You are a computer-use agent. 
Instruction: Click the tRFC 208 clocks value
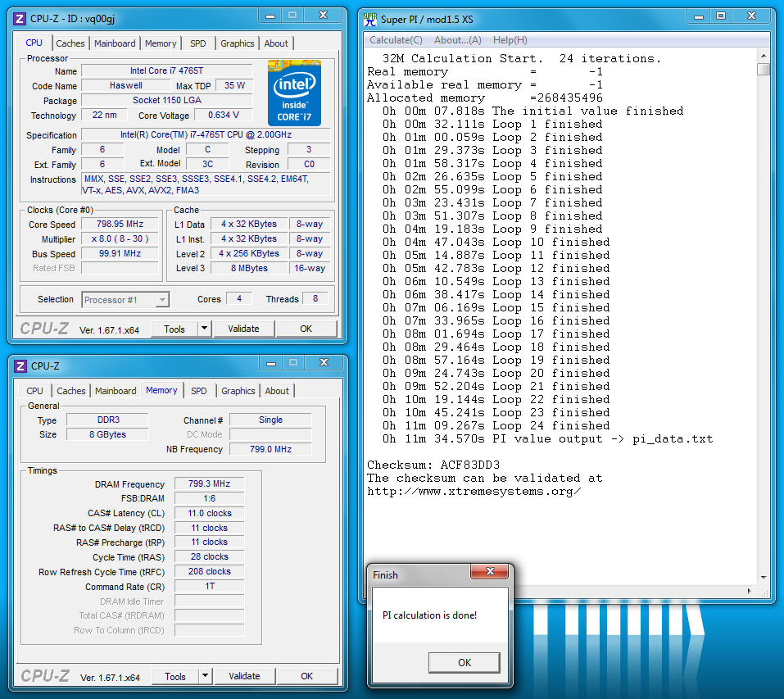tap(209, 571)
